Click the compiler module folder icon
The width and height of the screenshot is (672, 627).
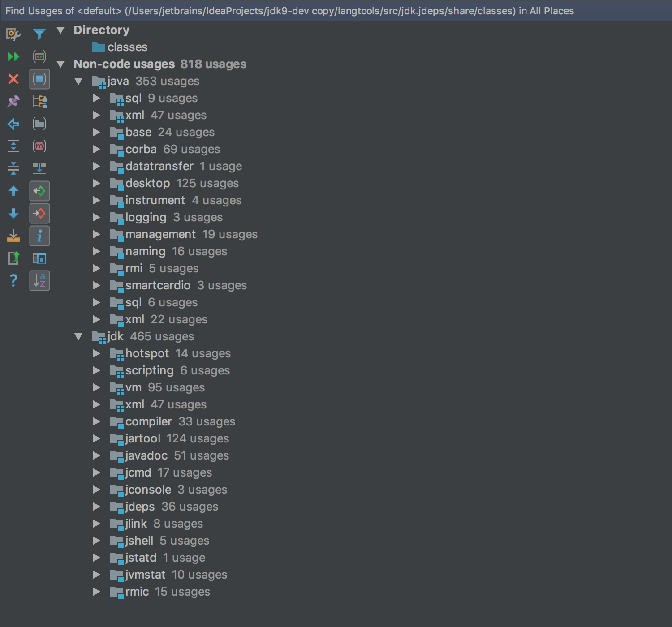(116, 422)
